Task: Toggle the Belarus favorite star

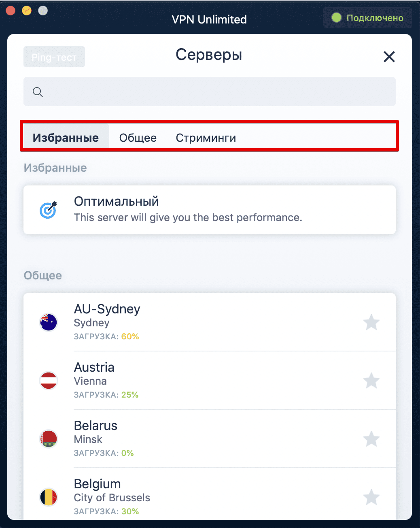Action: click(371, 439)
